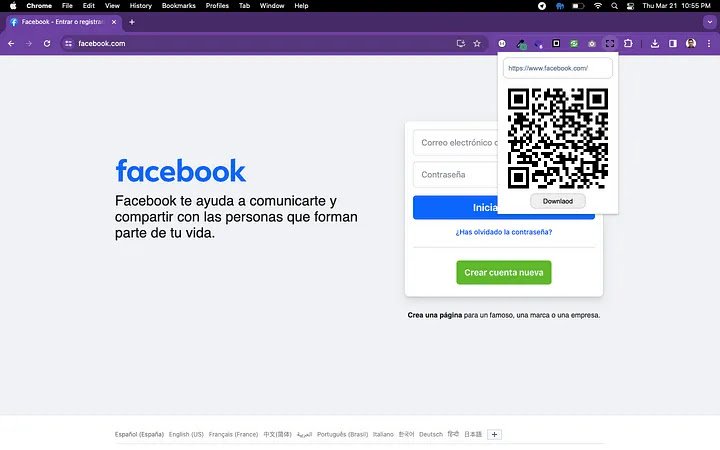
Task: Toggle the QR code generator extension icon
Action: [x=610, y=44]
